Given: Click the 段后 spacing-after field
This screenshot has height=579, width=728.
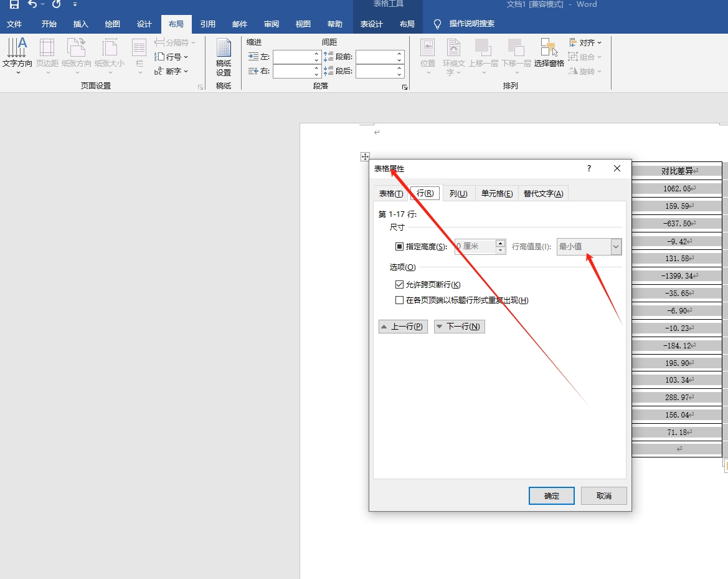Looking at the screenshot, I should click(376, 71).
